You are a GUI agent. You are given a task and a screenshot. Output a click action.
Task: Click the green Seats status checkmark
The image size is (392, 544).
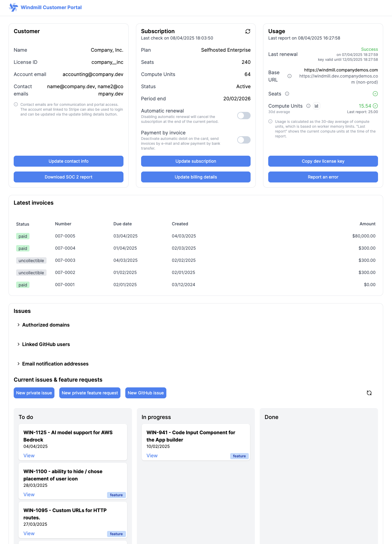(375, 94)
